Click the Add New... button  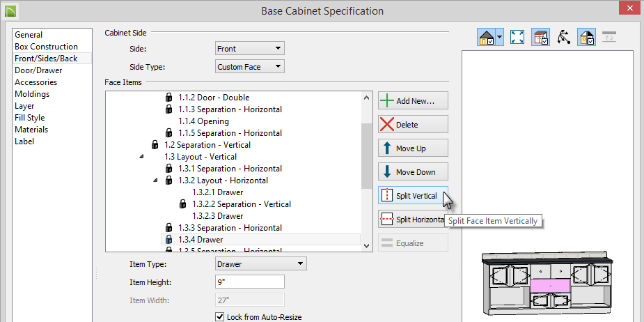click(x=413, y=101)
